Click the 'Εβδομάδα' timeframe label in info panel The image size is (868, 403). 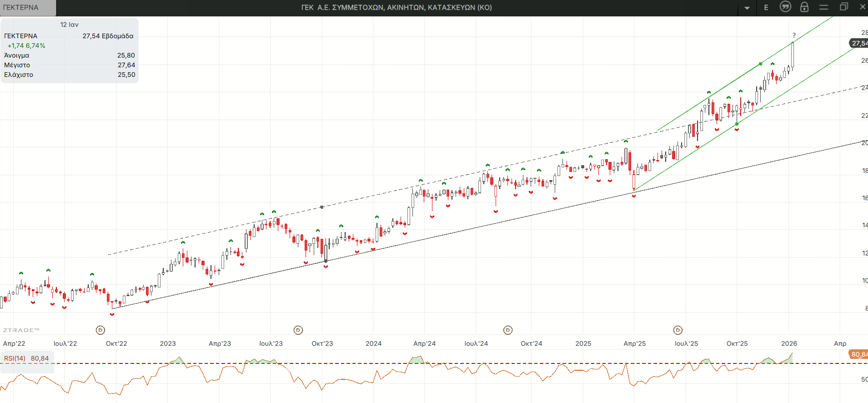click(117, 36)
